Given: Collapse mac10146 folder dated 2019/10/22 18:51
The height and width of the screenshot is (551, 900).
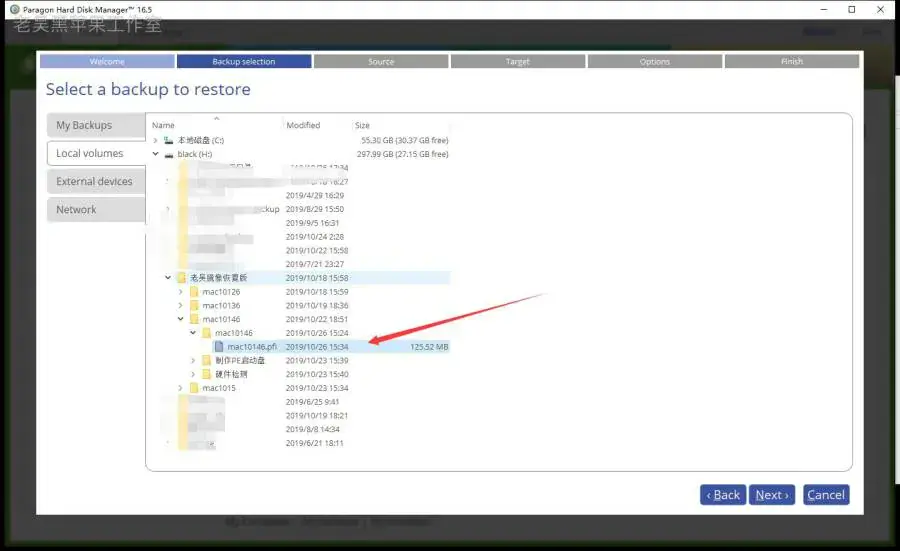Looking at the screenshot, I should [180, 319].
